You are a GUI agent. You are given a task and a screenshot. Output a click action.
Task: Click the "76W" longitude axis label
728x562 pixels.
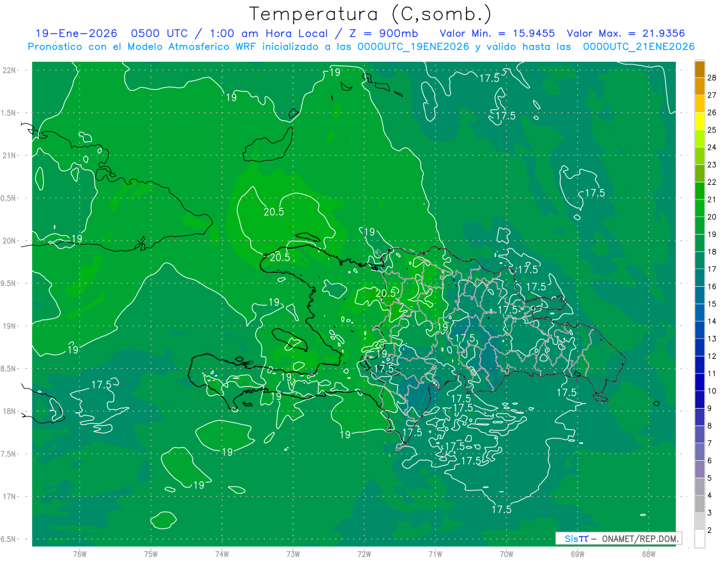click(79, 554)
